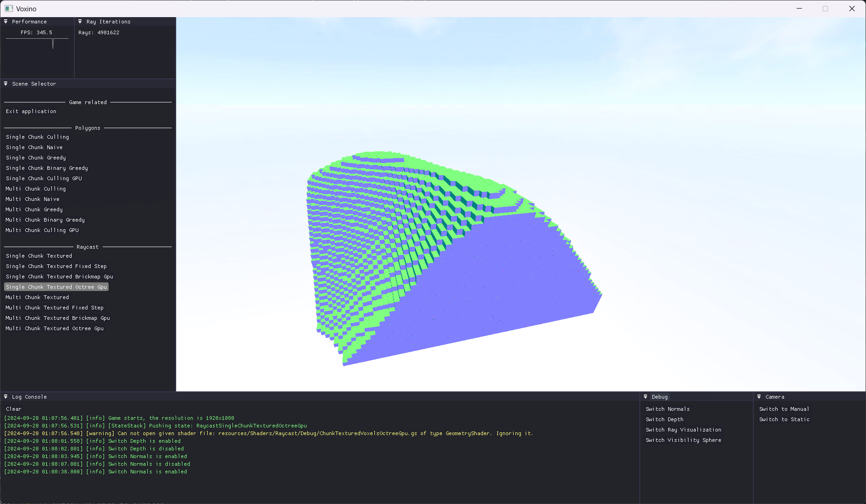Toggle Switch Normals in Debug

(667, 409)
